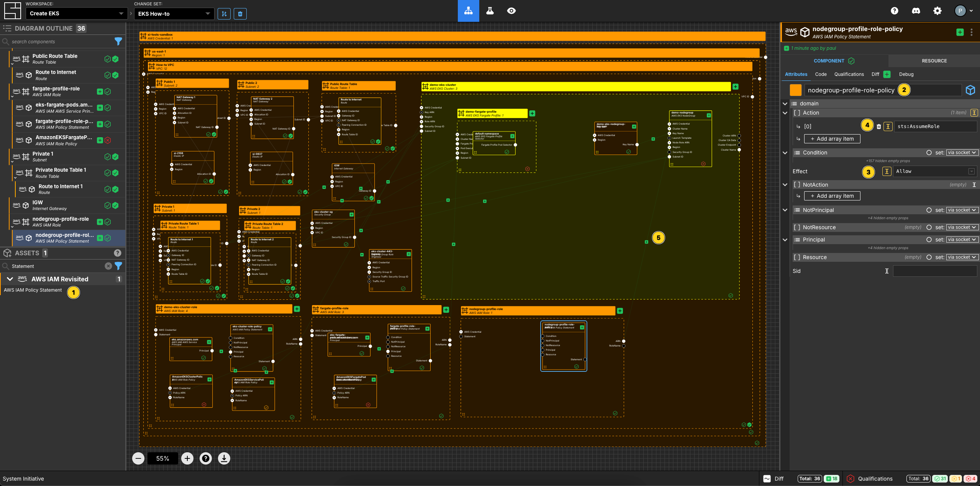Open the lab customize view icon

490,11
